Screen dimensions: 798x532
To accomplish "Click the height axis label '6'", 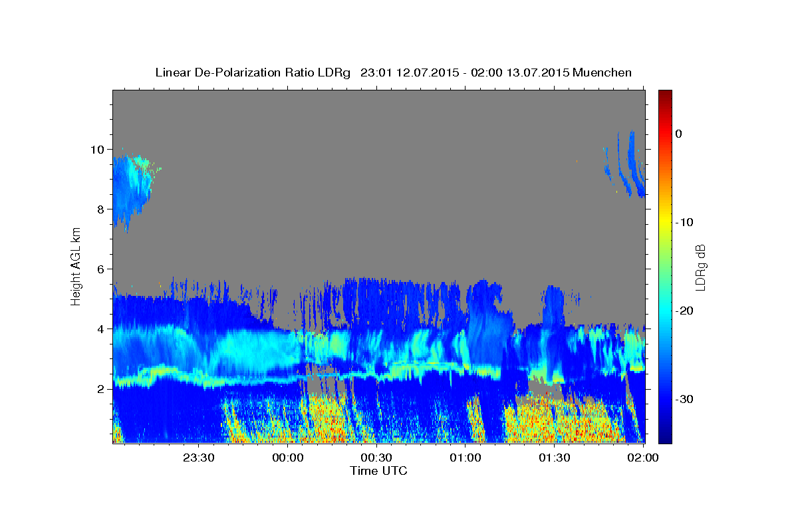I will (x=102, y=269).
